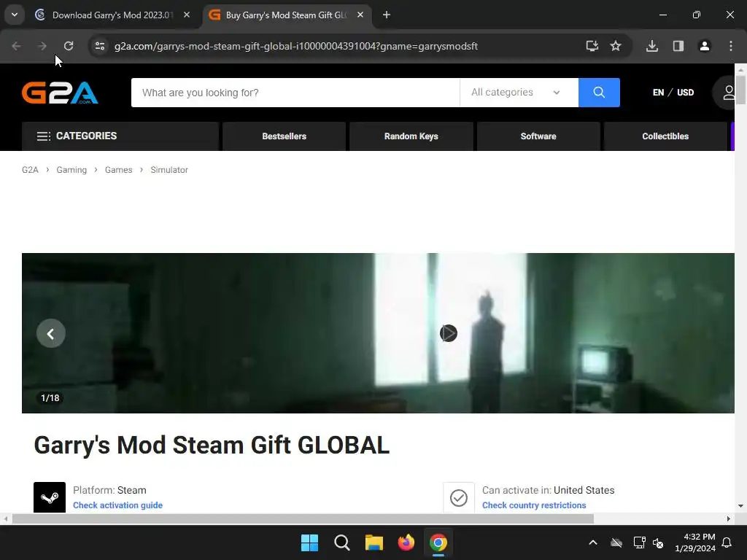747x560 pixels.
Task: Reload the page with the refresh button
Action: pos(69,46)
